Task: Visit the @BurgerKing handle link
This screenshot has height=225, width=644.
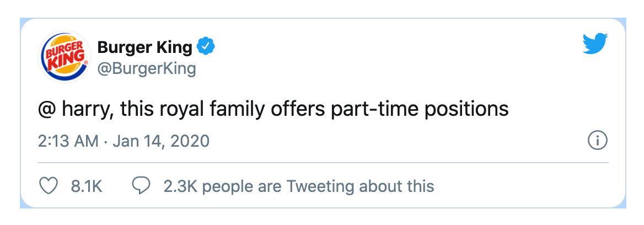Action: (x=147, y=69)
